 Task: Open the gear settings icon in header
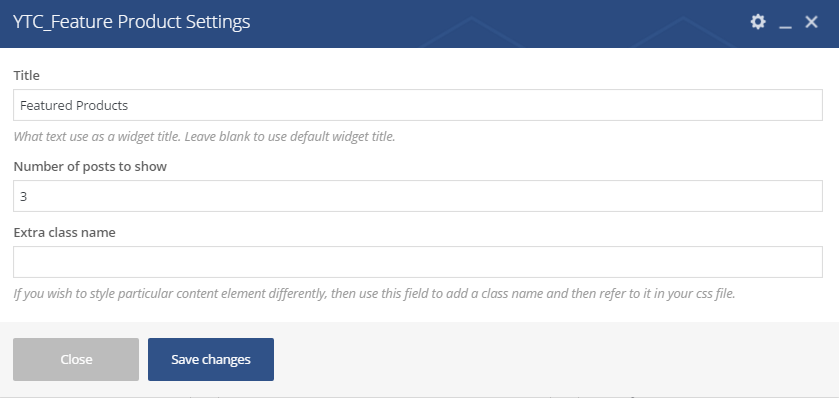(x=758, y=22)
